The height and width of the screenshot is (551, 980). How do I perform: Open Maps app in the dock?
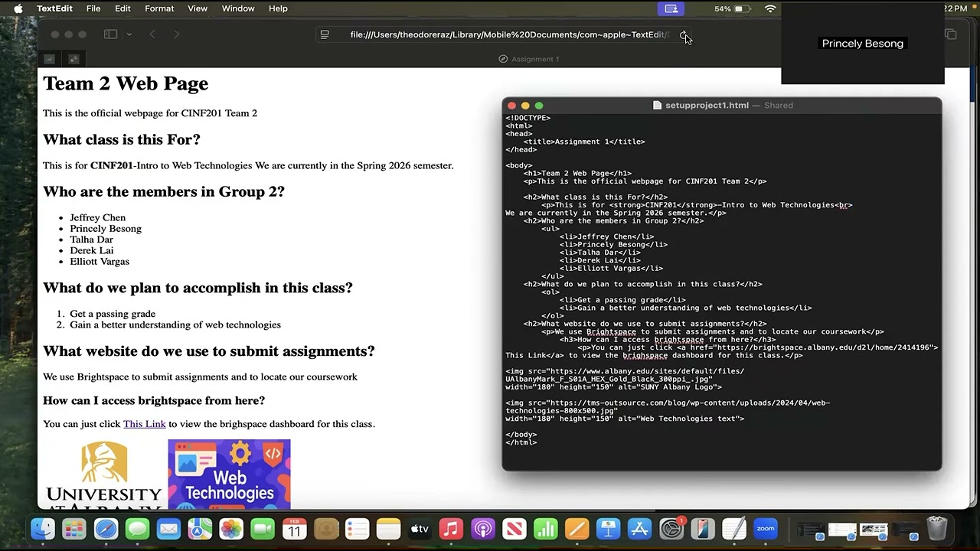(200, 529)
